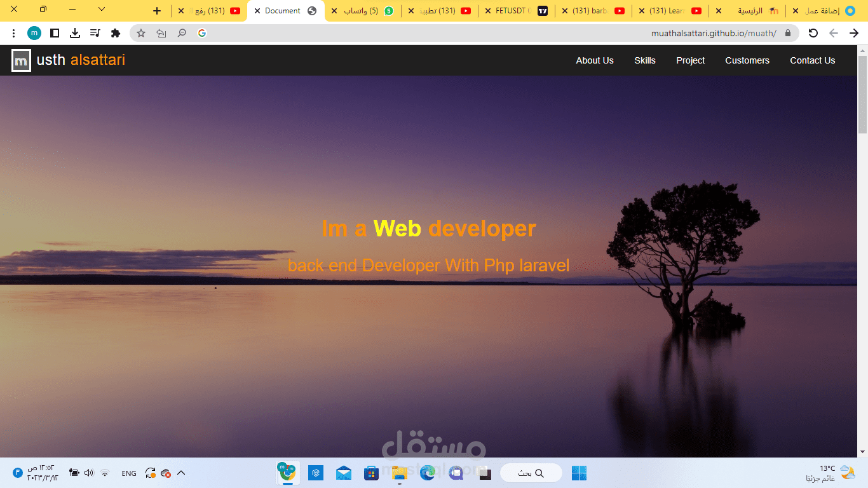
Task: Open Microsoft Store from the taskbar
Action: (372, 473)
